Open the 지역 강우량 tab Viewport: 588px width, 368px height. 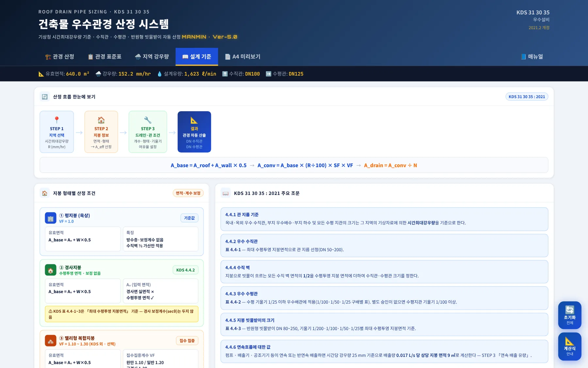[152, 57]
